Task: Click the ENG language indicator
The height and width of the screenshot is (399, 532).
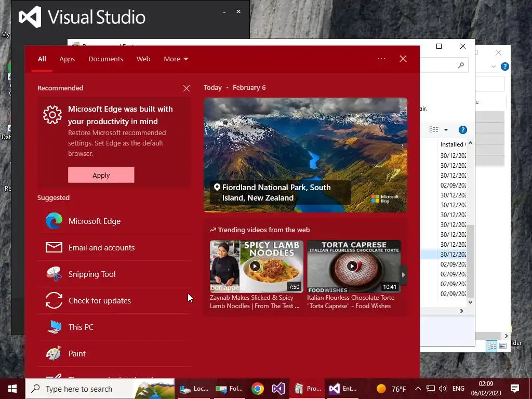Action: (458, 389)
